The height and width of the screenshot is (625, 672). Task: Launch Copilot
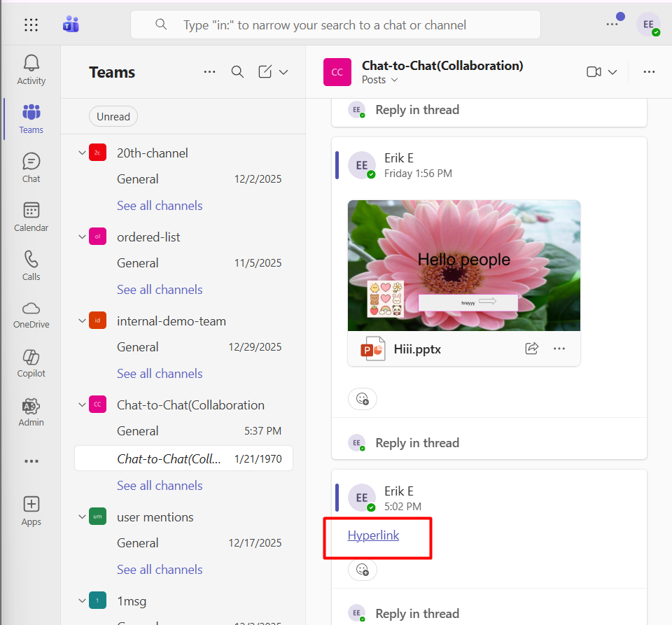pos(31,363)
